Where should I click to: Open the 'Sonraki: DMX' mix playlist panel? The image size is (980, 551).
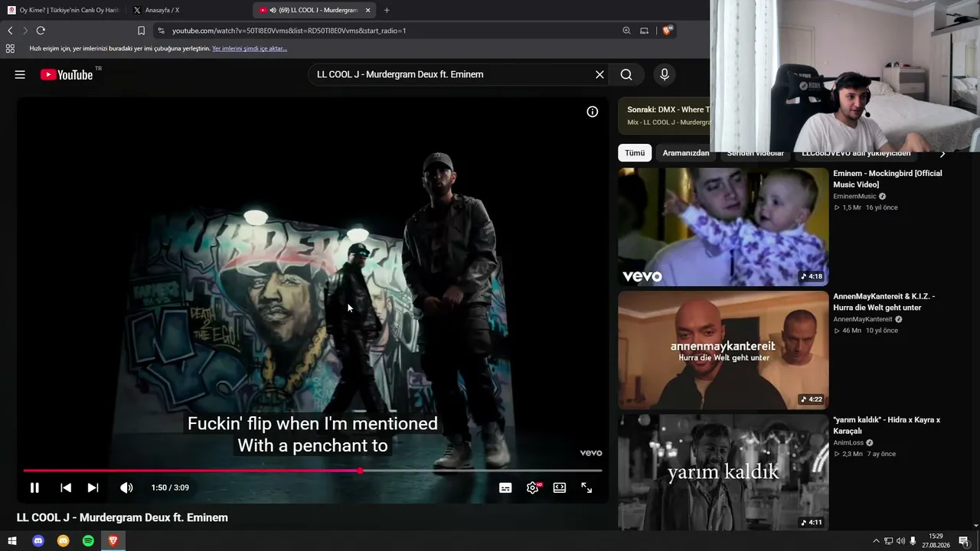click(665, 116)
